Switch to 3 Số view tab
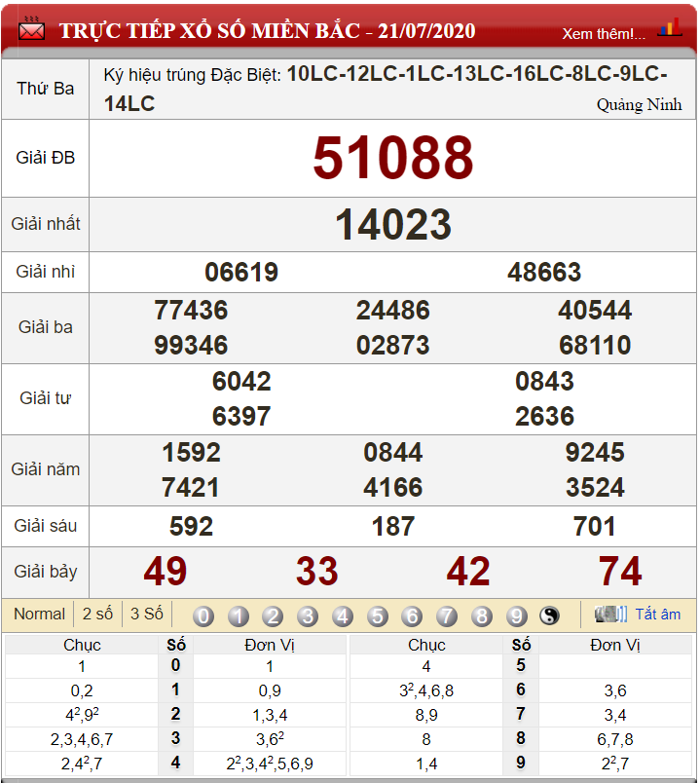The width and height of the screenshot is (700, 783). coord(147,614)
